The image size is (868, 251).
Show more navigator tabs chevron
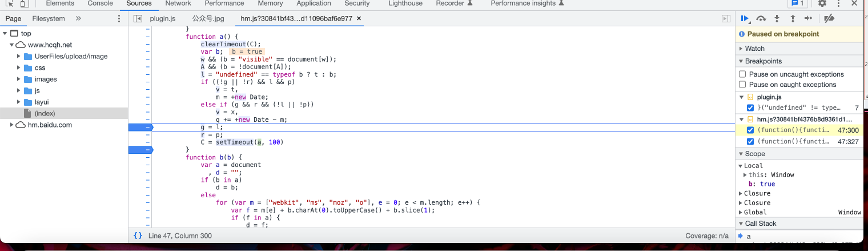click(78, 18)
